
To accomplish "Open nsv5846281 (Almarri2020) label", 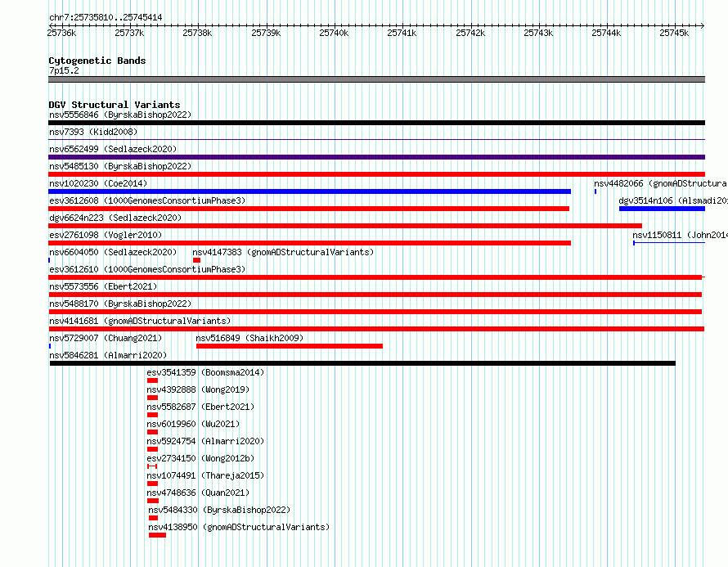I will tap(108, 355).
